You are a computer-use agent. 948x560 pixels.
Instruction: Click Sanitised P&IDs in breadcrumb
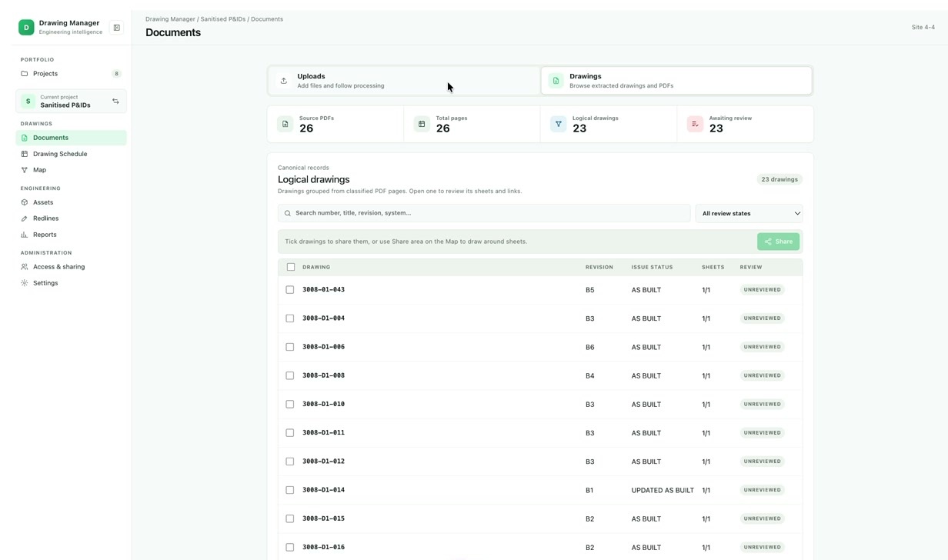223,19
